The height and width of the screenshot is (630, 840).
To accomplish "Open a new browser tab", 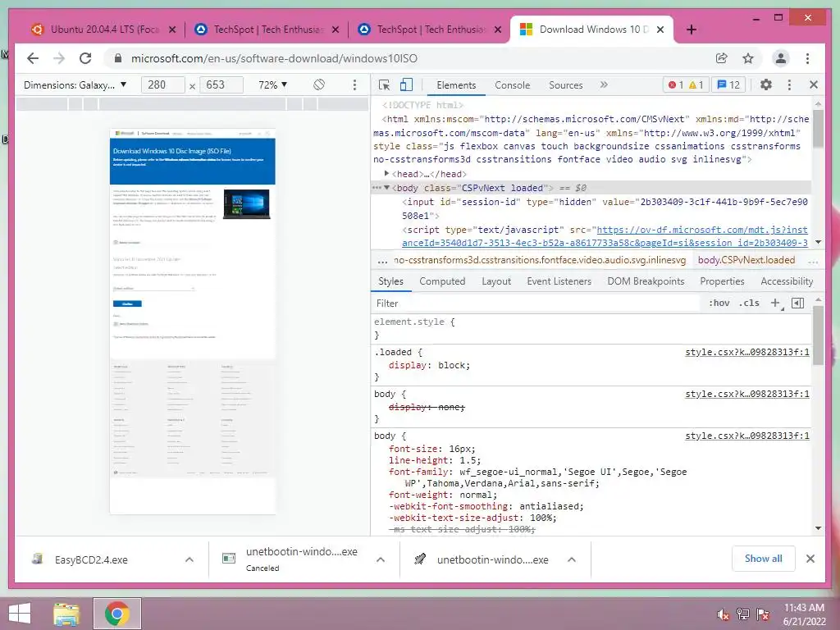I will [691, 30].
